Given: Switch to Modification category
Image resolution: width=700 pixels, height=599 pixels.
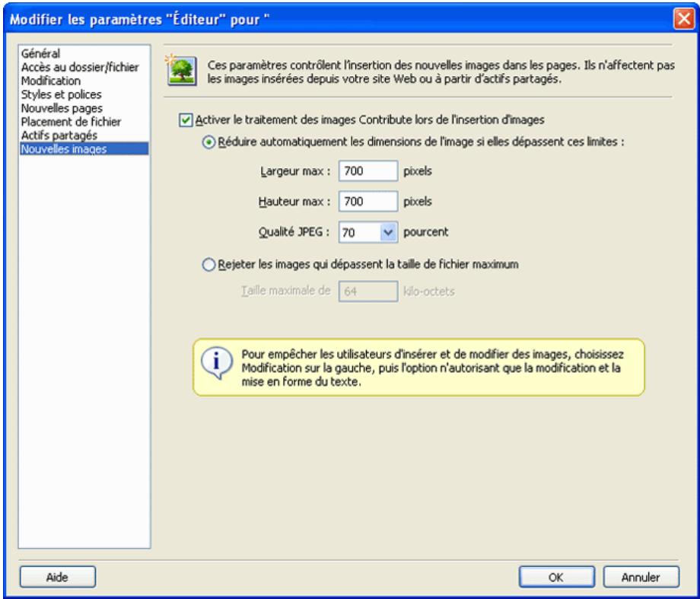Looking at the screenshot, I should (84, 81).
